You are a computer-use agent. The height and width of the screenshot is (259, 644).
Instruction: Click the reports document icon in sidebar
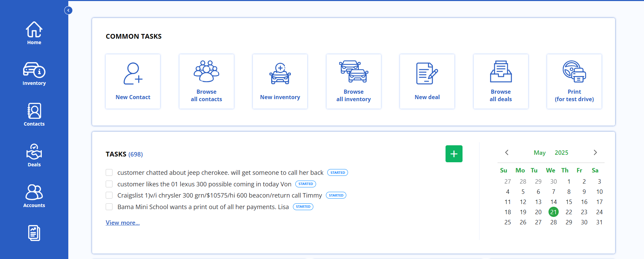tap(34, 233)
